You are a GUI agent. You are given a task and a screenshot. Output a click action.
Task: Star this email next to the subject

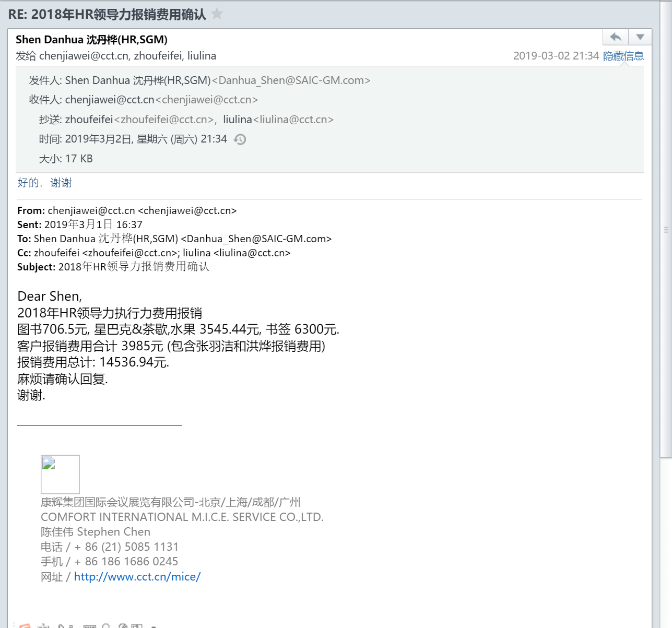click(x=217, y=14)
